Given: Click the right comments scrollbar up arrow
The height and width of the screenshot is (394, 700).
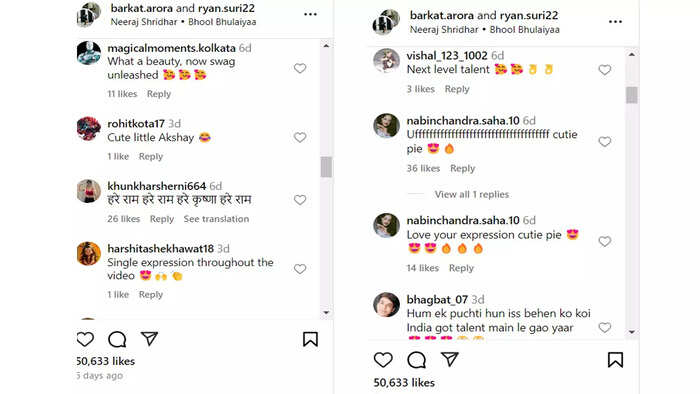Looking at the screenshot, I should [x=631, y=54].
